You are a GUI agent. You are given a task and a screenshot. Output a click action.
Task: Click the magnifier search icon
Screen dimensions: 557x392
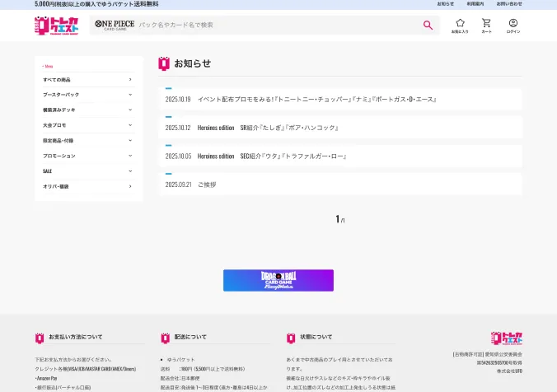428,26
